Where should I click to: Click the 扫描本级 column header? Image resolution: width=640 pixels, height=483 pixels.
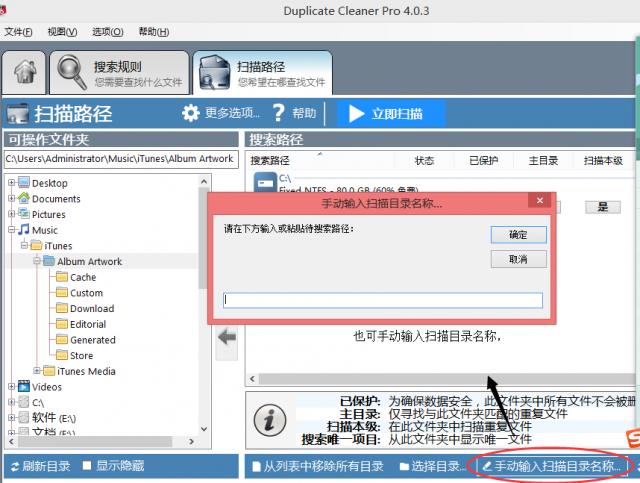pyautogui.click(x=603, y=160)
